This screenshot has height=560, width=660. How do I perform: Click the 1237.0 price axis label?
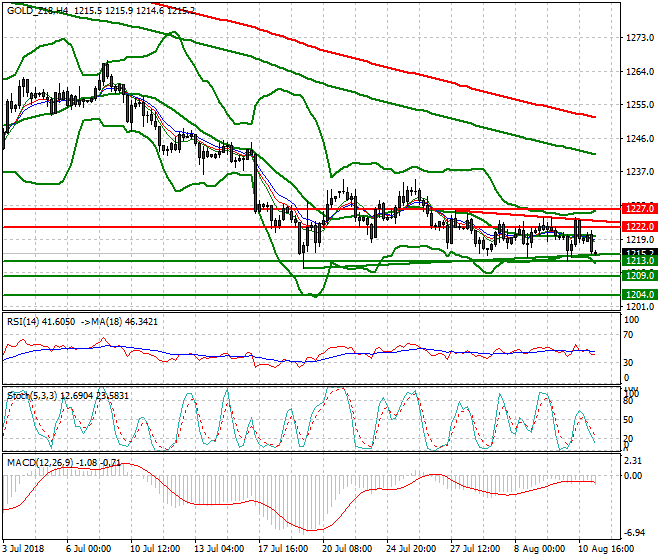pos(640,172)
